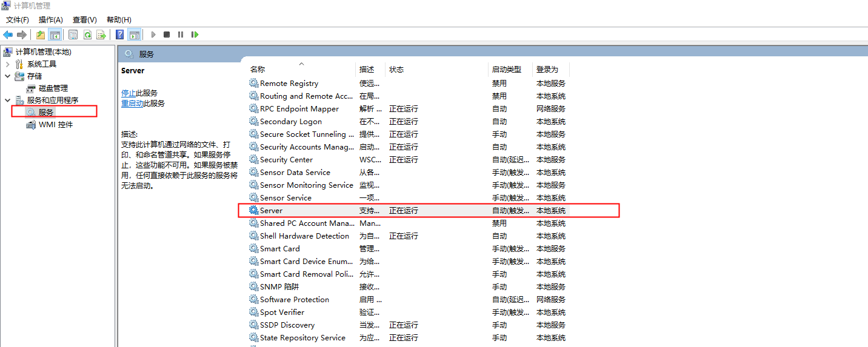Click the Stop Service square icon
Viewport: 868px width, 347px height.
(x=167, y=35)
